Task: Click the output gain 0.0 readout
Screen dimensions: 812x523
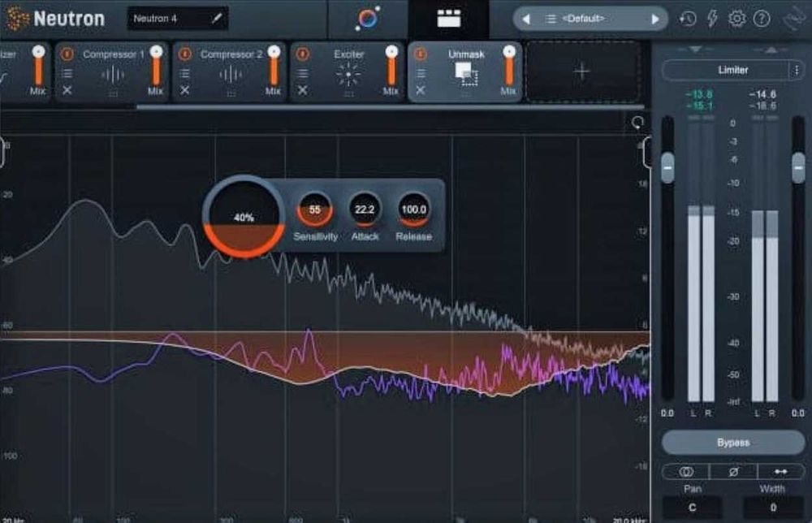Action: 798,413
